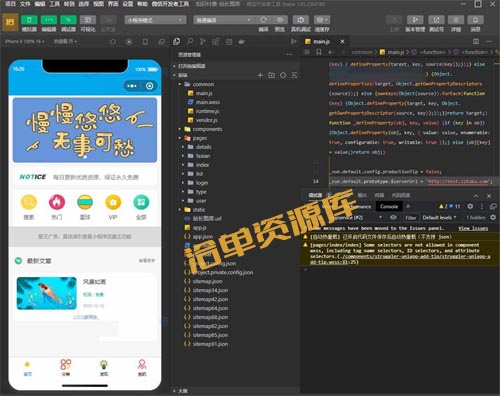Click the preview eye icon in toolbar
The image size is (500, 396).
click(280, 20)
